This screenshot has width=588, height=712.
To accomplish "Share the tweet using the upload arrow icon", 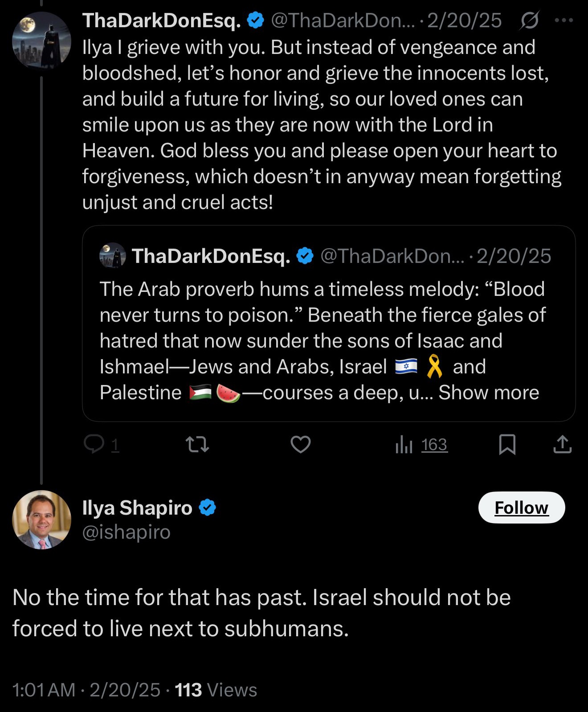I will point(563,444).
